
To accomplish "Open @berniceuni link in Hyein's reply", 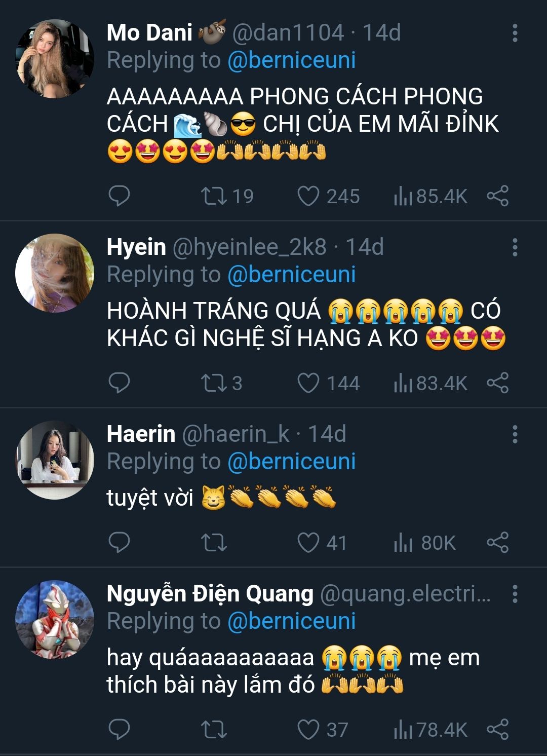I will click(292, 275).
